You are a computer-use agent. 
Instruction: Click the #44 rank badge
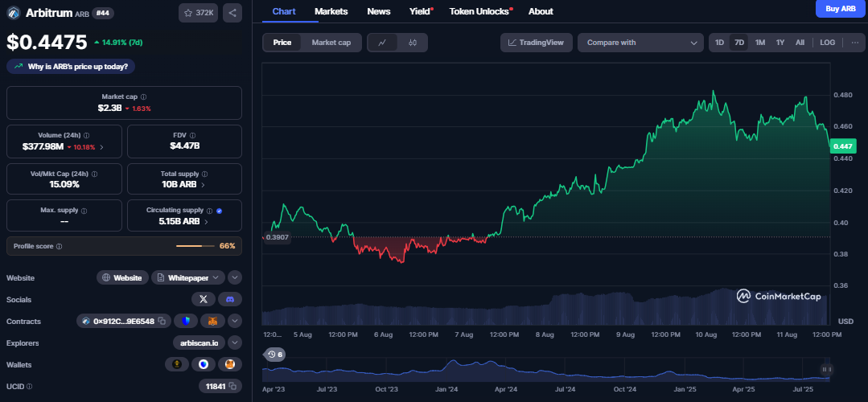[x=103, y=13]
